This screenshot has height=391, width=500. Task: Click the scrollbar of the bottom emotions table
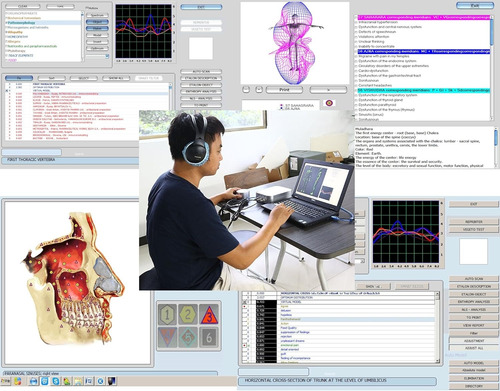click(437, 327)
